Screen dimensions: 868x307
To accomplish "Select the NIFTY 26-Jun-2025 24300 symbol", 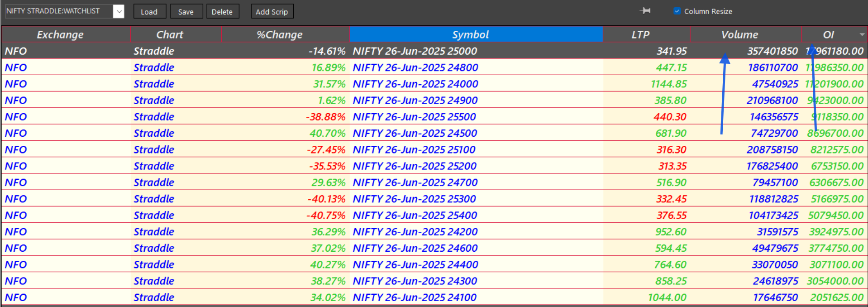I will (415, 281).
